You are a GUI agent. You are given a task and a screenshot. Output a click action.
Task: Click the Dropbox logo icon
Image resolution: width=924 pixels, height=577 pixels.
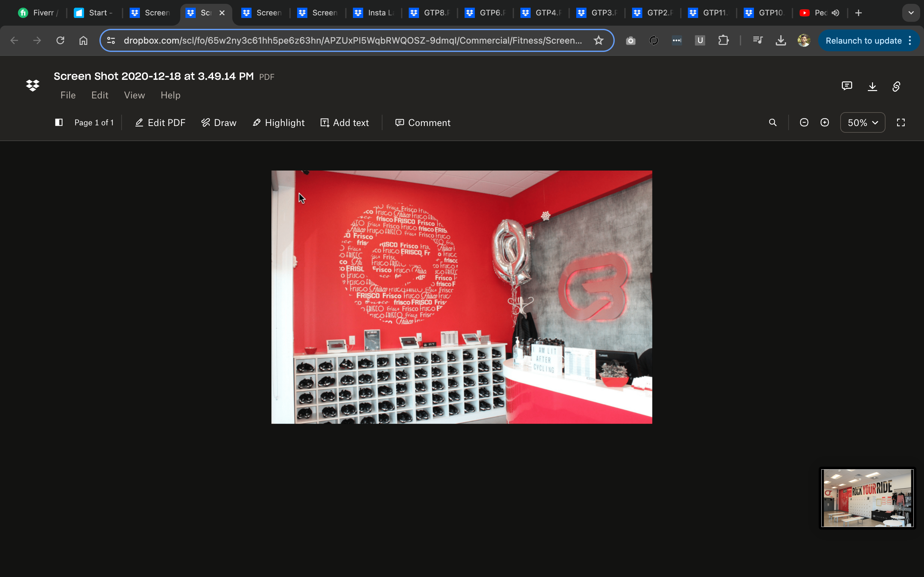tap(33, 86)
